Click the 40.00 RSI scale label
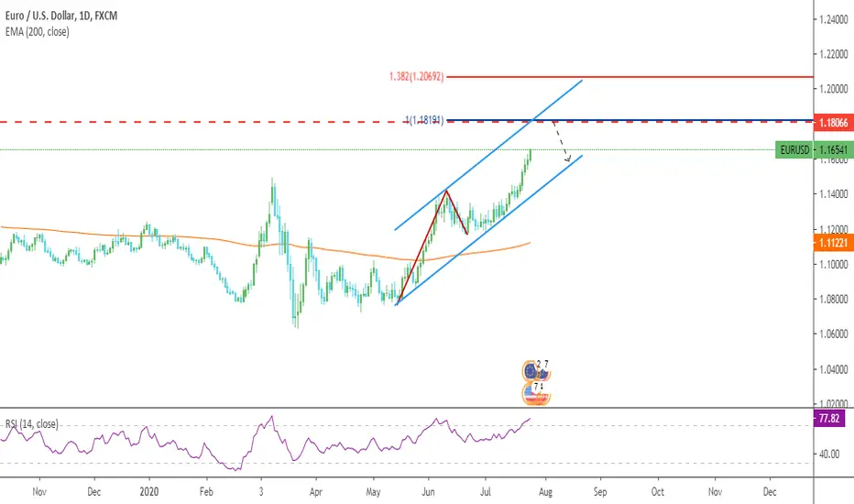 pyautogui.click(x=829, y=454)
